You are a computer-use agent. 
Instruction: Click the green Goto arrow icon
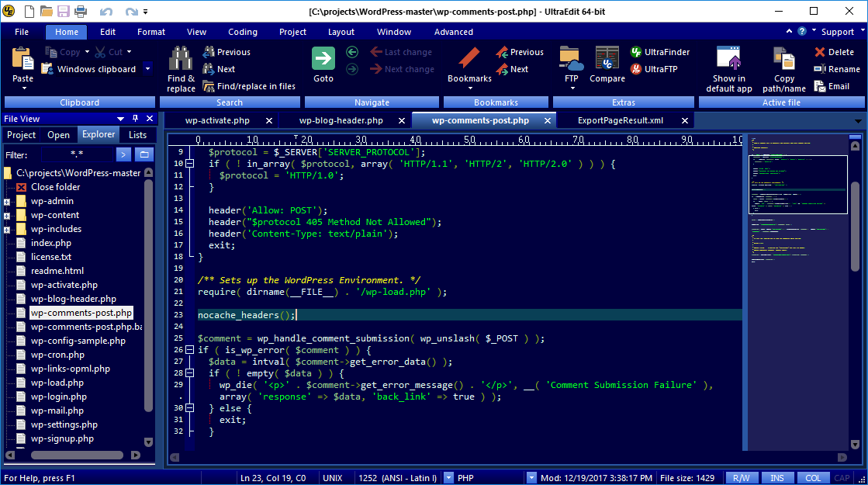323,59
